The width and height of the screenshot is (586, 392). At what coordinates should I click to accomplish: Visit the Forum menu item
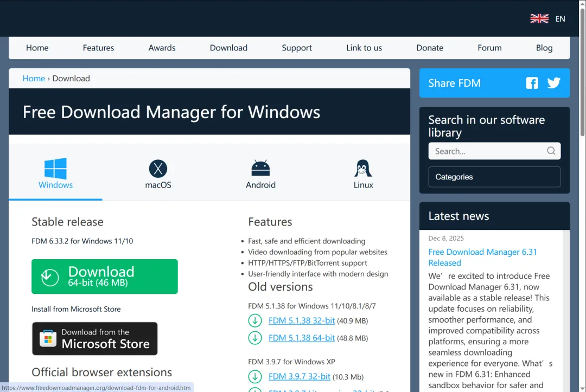tap(489, 48)
